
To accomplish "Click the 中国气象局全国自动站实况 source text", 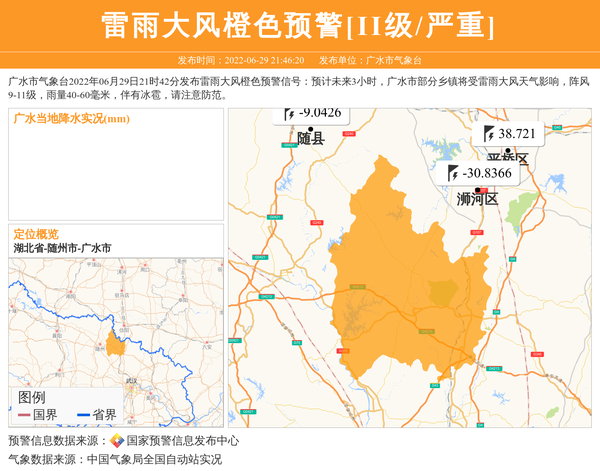I will [x=154, y=460].
